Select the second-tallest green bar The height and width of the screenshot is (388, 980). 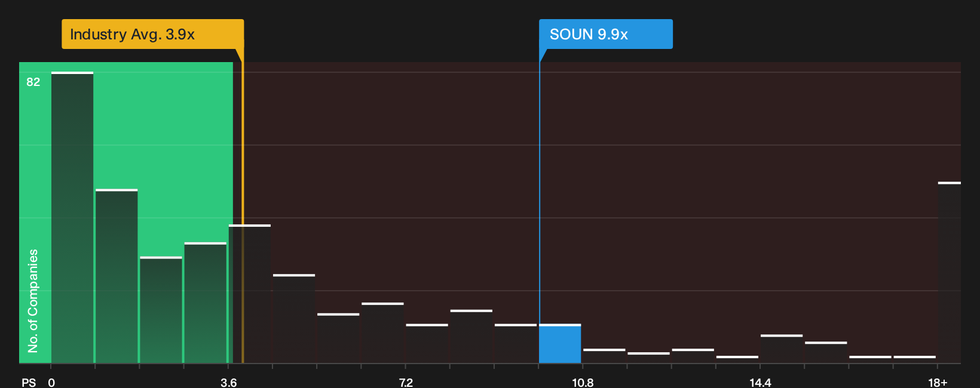(x=117, y=276)
